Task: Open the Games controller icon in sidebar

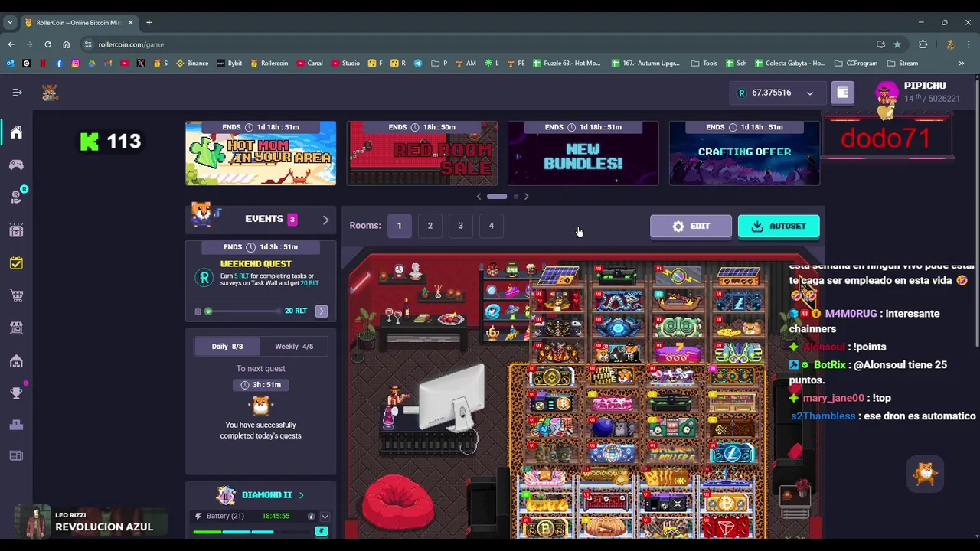Action: pyautogui.click(x=16, y=165)
